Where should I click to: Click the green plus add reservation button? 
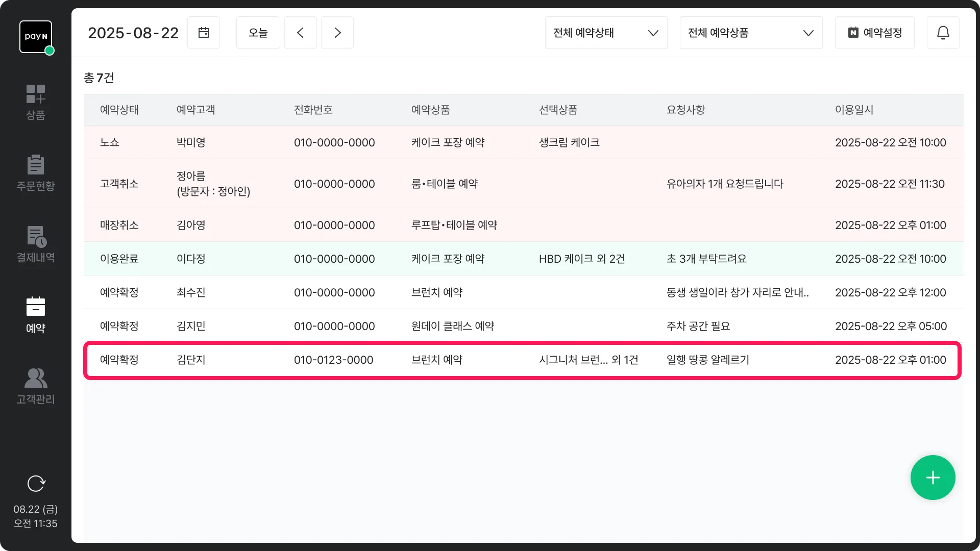(933, 478)
